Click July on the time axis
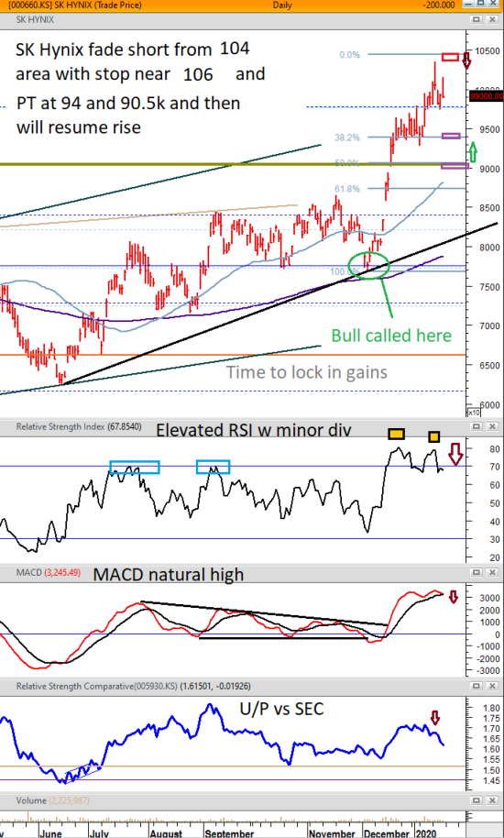The width and height of the screenshot is (504, 838). coord(98,833)
